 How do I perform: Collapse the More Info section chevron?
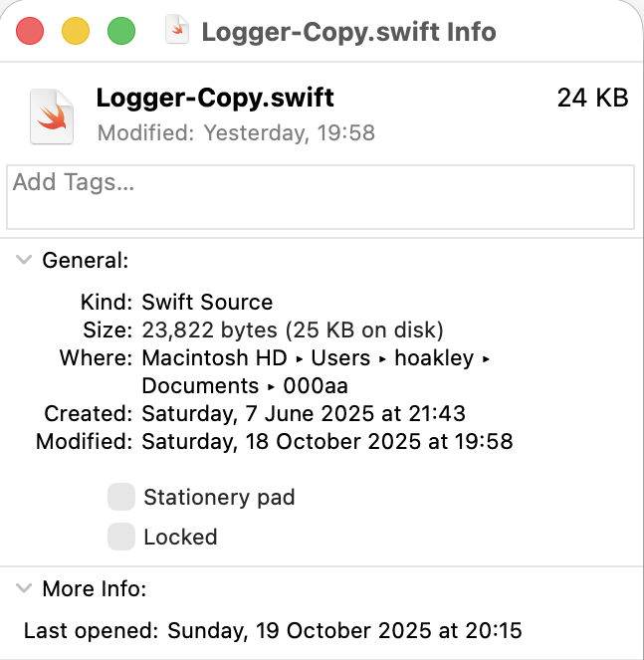pos(22,589)
